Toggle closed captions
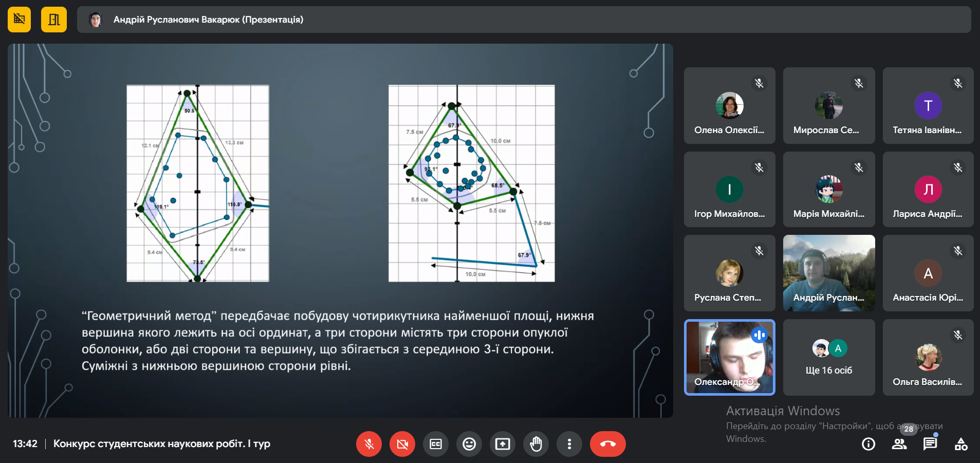The height and width of the screenshot is (463, 980). click(x=436, y=444)
